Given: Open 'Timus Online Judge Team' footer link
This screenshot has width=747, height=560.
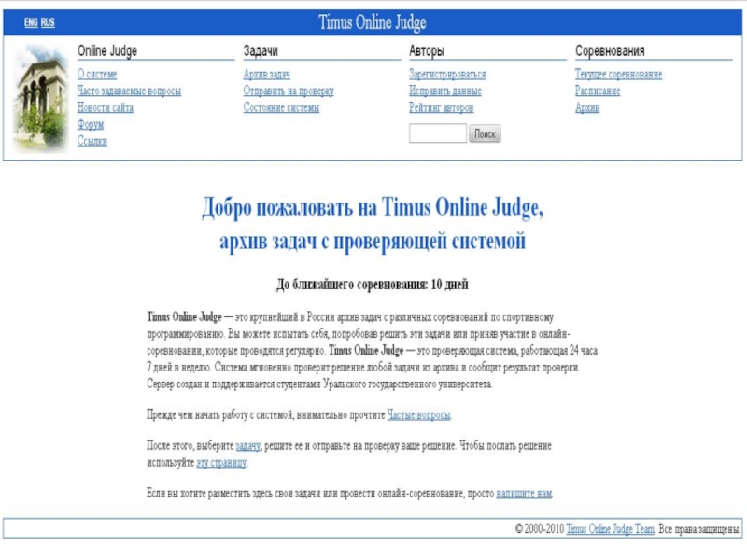Looking at the screenshot, I should (x=611, y=529).
